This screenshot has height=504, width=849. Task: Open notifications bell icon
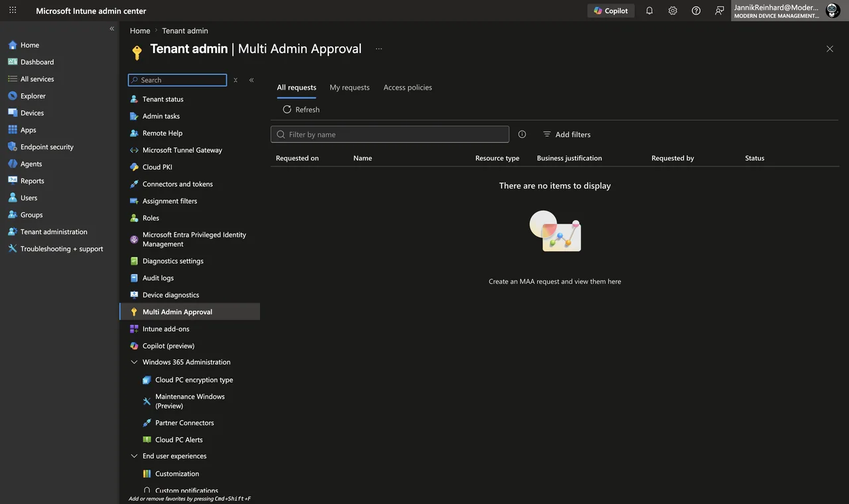(x=649, y=11)
